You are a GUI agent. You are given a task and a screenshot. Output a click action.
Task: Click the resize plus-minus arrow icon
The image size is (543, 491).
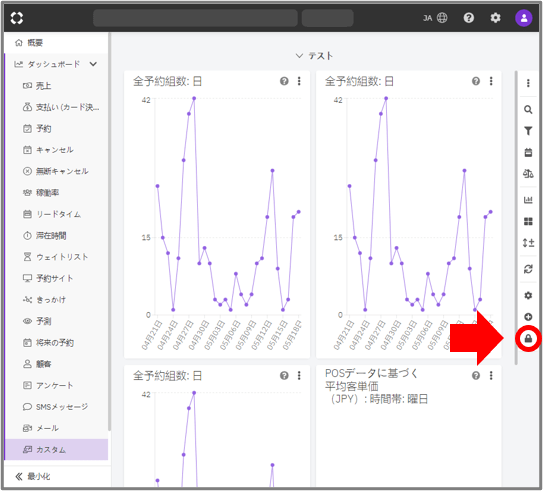pyautogui.click(x=528, y=243)
